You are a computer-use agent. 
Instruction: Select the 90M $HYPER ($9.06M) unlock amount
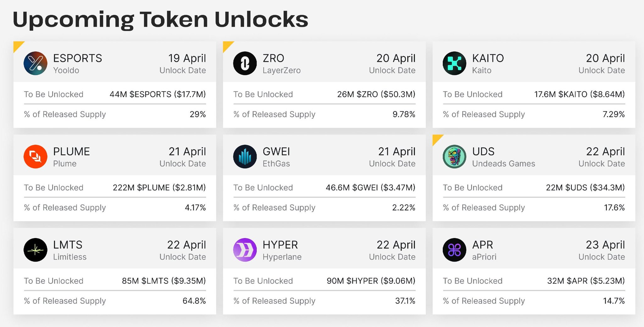tap(371, 281)
